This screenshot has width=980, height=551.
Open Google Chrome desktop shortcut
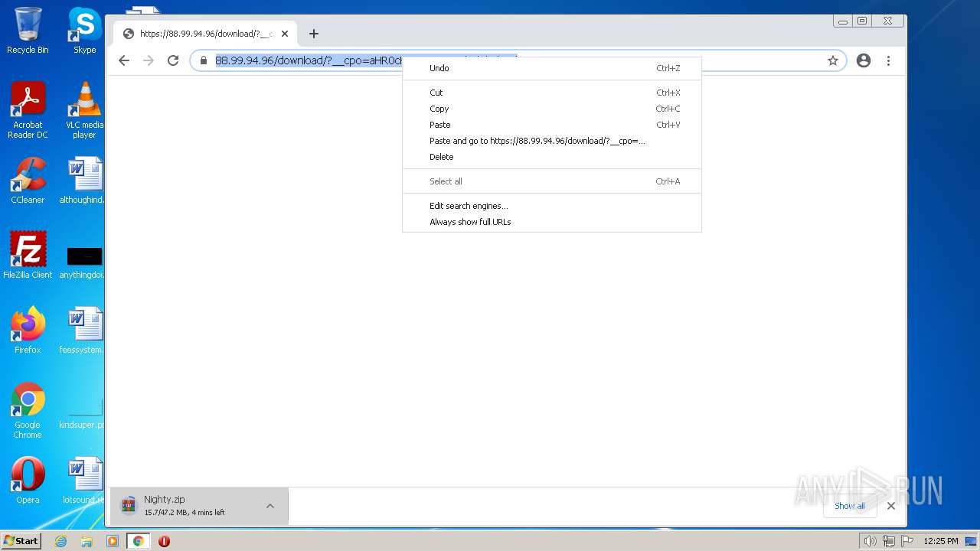click(28, 411)
